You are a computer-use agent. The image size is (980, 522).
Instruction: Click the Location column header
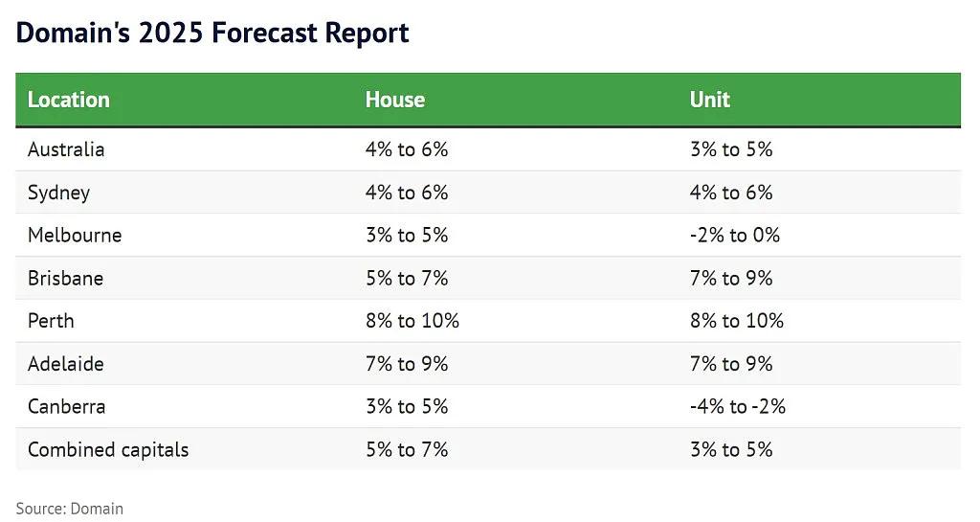(69, 100)
